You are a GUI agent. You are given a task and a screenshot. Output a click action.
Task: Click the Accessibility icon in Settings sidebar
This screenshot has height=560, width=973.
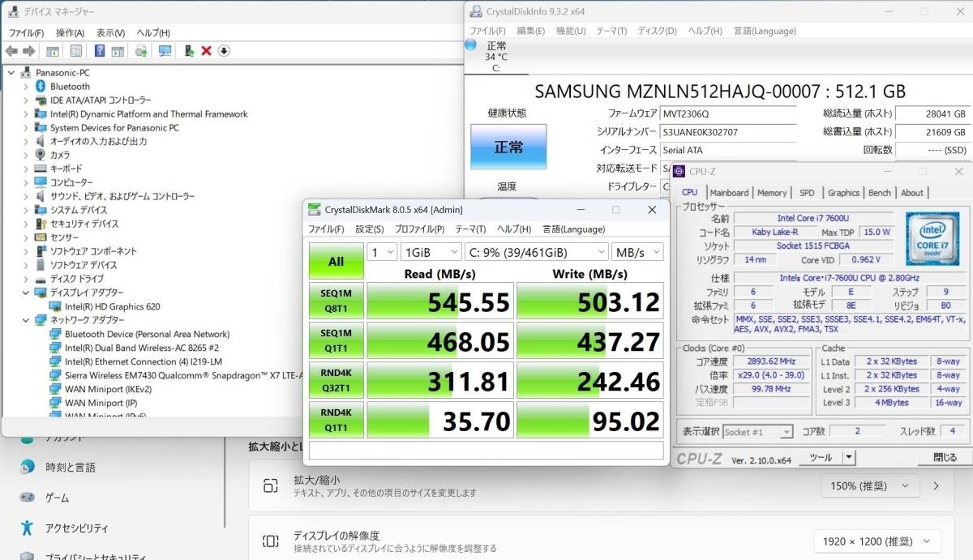coord(28,528)
